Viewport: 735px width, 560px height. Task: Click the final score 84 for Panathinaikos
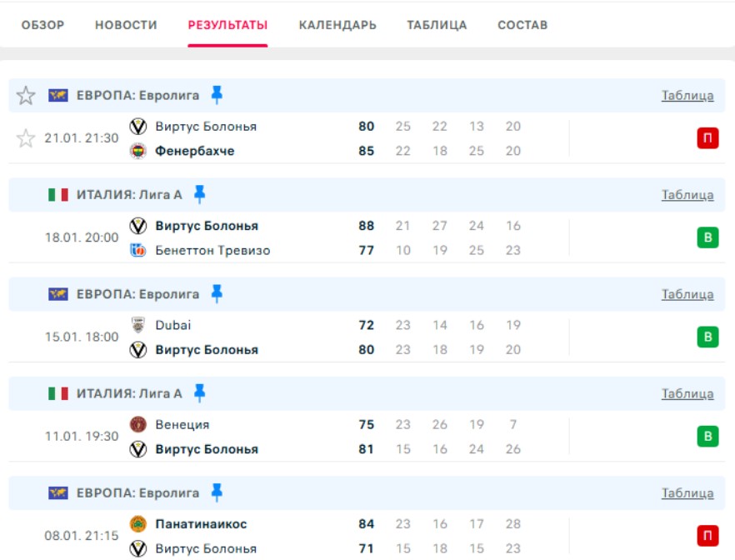pos(367,524)
